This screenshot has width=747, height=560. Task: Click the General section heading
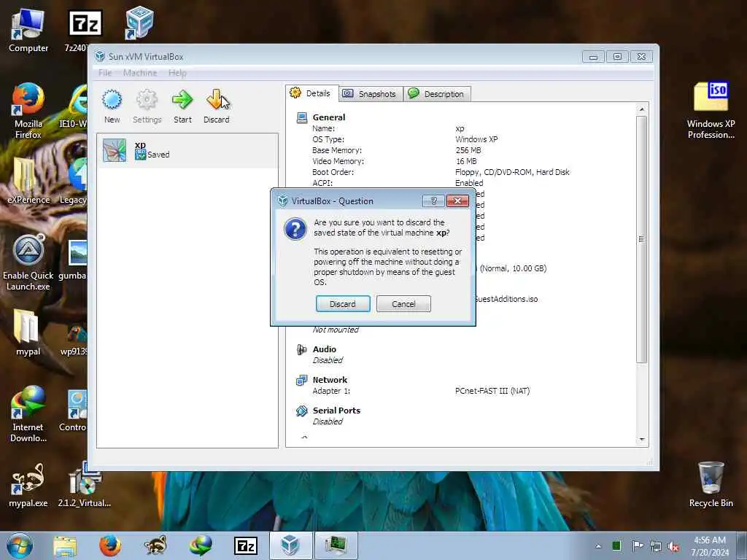point(329,117)
